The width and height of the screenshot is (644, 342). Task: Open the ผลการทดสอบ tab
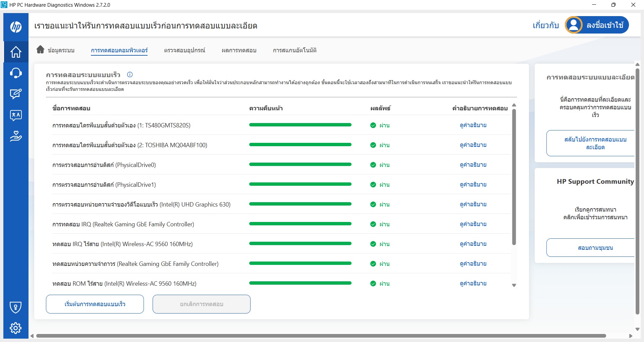239,50
